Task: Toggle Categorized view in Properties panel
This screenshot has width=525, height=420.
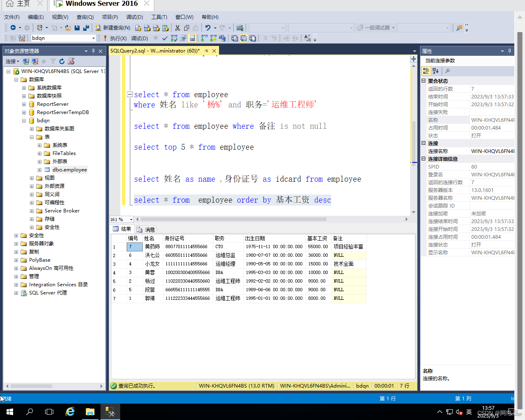Action: pyautogui.click(x=426, y=71)
